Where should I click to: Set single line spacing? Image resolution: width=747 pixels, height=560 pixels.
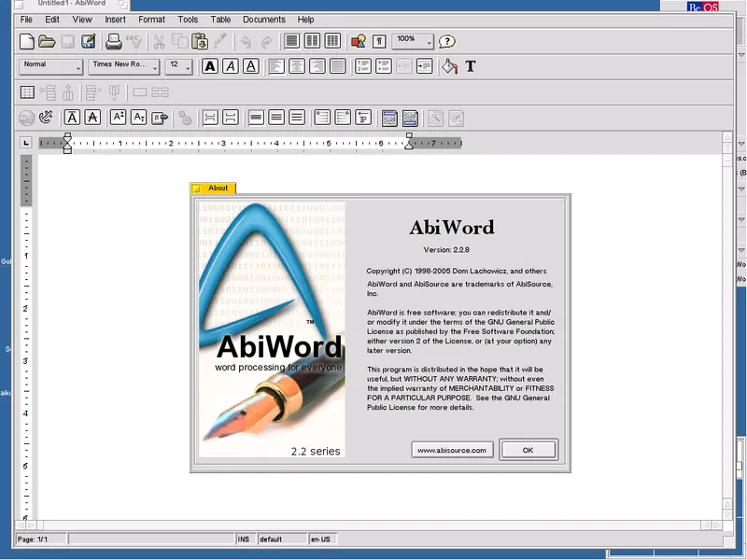pos(256,118)
